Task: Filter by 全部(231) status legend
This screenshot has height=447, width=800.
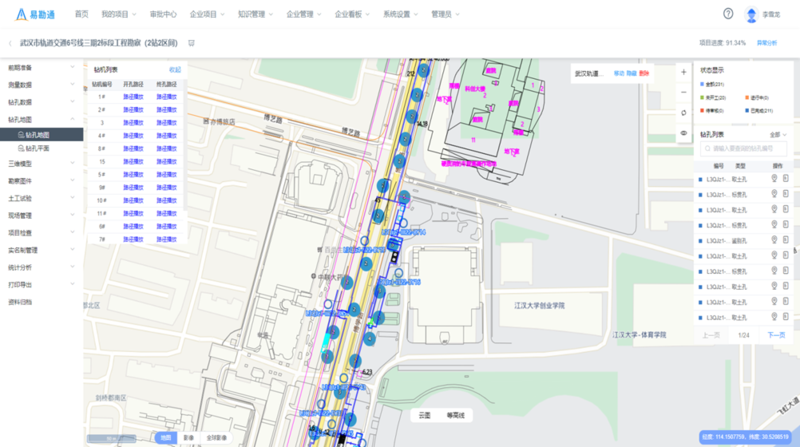Action: click(x=712, y=84)
